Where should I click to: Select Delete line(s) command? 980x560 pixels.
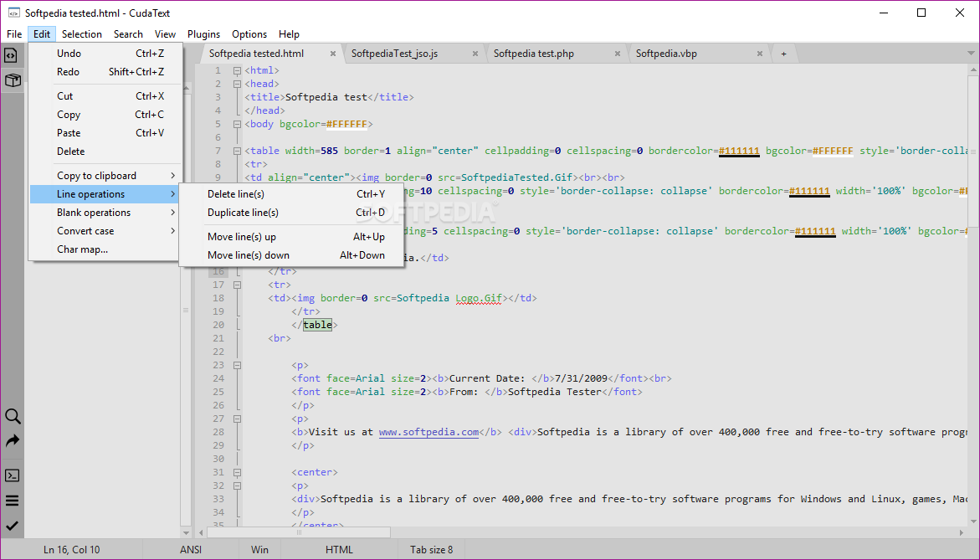[291, 194]
